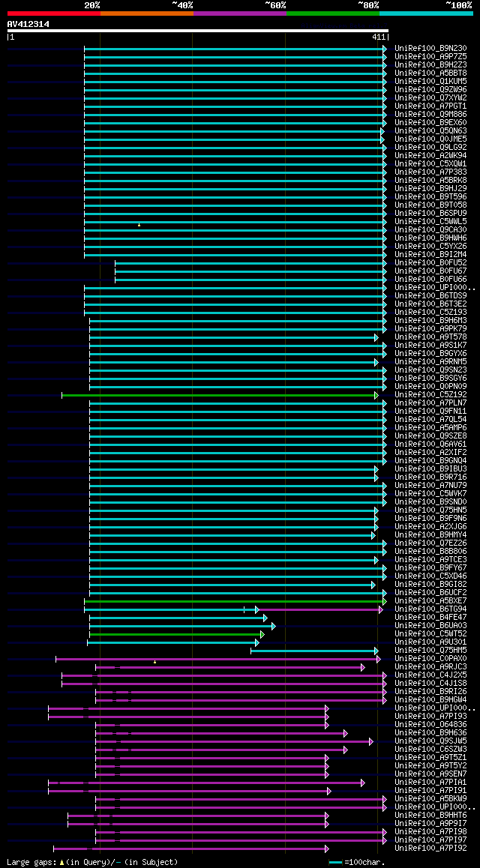
Task: Select the UniRef100_Q0PN09 label
Action: click(x=430, y=386)
